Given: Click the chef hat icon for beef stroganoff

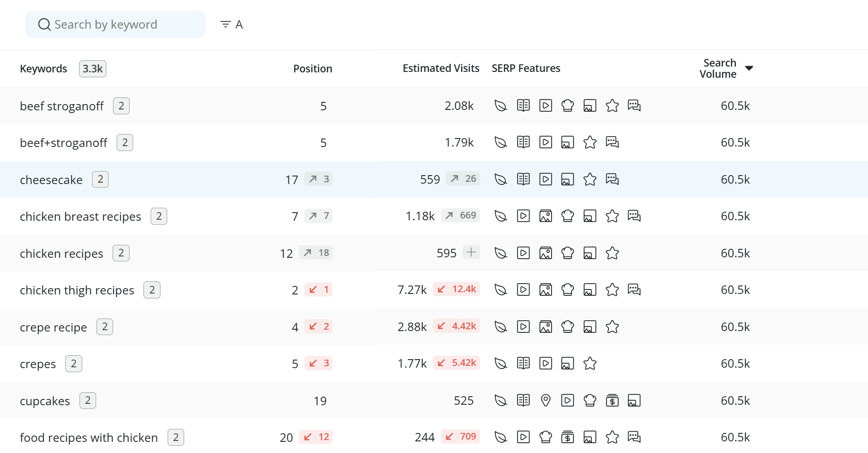Looking at the screenshot, I should pyautogui.click(x=568, y=105).
